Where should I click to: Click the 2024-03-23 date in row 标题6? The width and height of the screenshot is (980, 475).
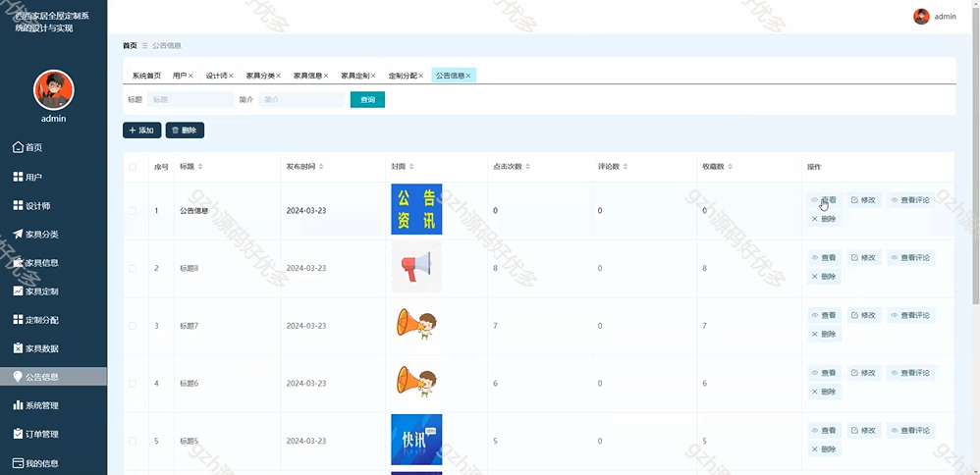[x=306, y=383]
